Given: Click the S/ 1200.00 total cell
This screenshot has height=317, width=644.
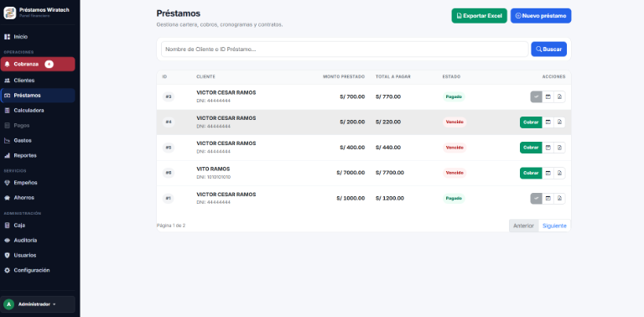Looking at the screenshot, I should 390,198.
